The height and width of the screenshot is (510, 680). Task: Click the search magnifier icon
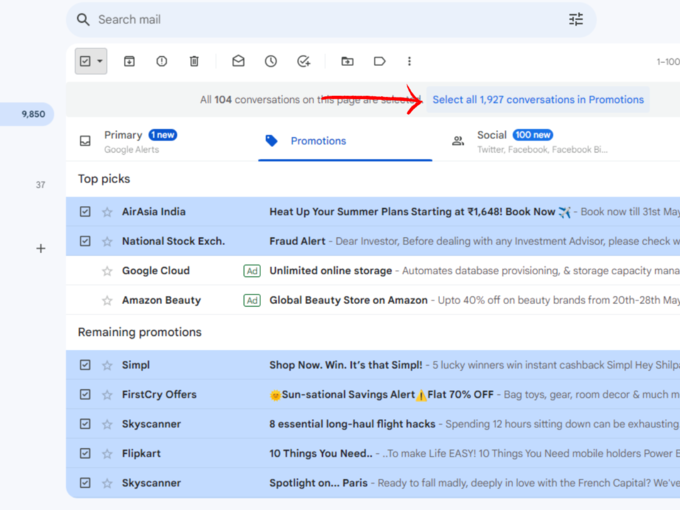tap(83, 20)
